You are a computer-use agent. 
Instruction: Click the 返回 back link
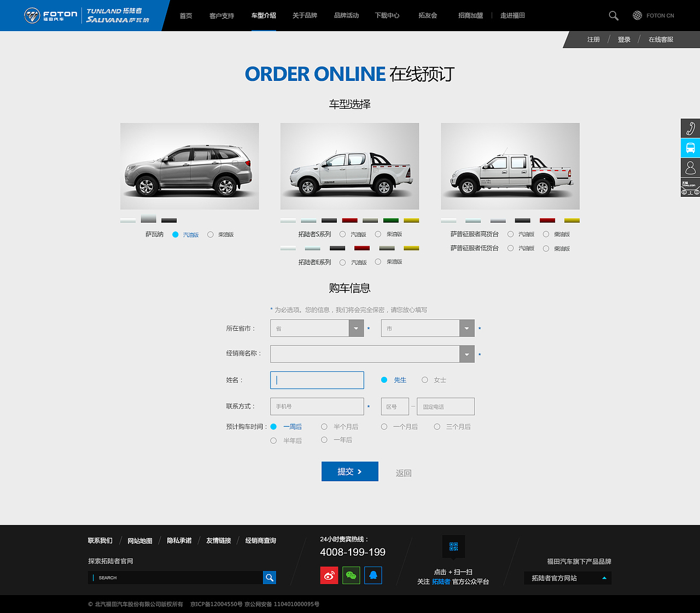point(404,473)
